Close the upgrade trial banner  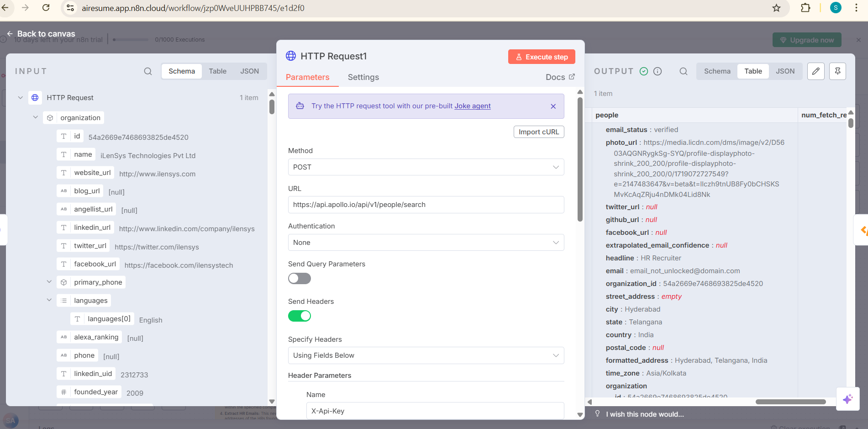(858, 40)
